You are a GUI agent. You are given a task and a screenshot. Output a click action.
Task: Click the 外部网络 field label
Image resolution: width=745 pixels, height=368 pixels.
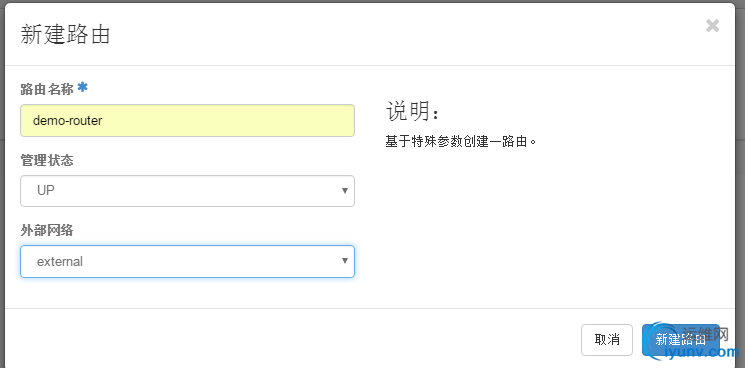[47, 231]
